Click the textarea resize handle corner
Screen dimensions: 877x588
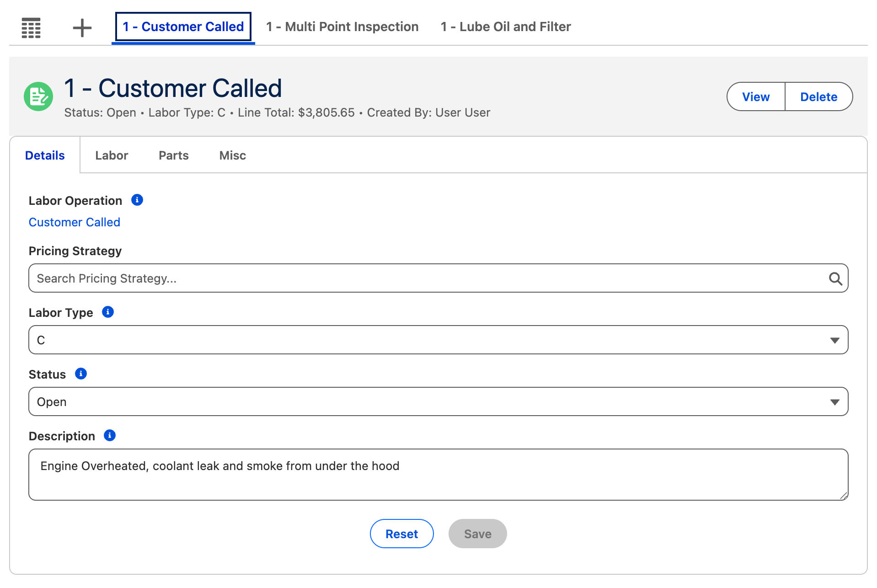844,496
